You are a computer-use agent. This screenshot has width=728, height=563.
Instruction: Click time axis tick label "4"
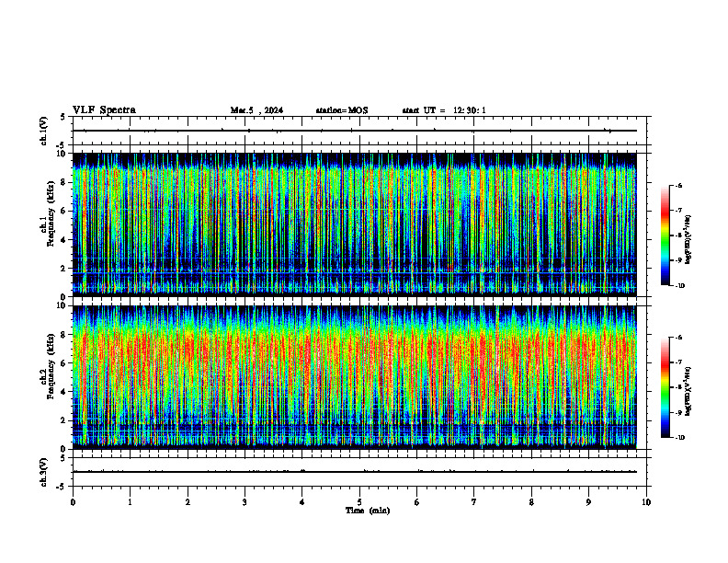click(302, 502)
